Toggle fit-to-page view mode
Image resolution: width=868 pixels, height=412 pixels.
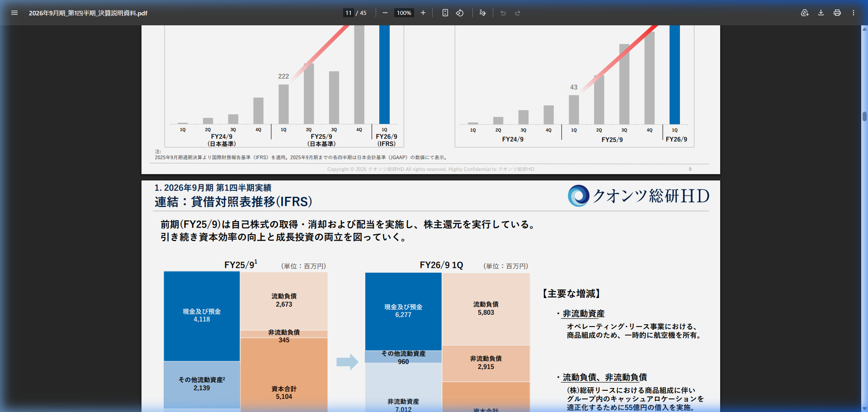(445, 13)
